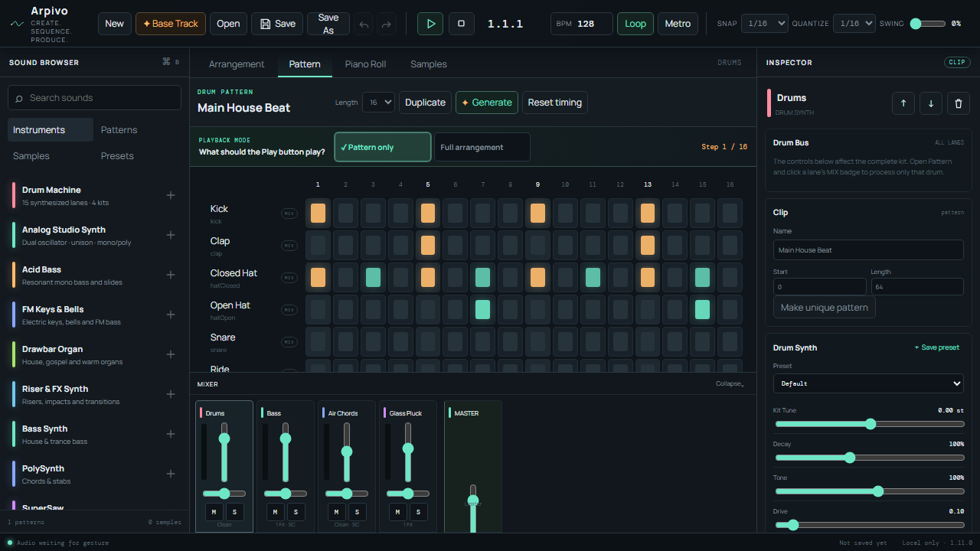Solo the Drums mixer channel
This screenshot has width=980, height=551.
(234, 512)
